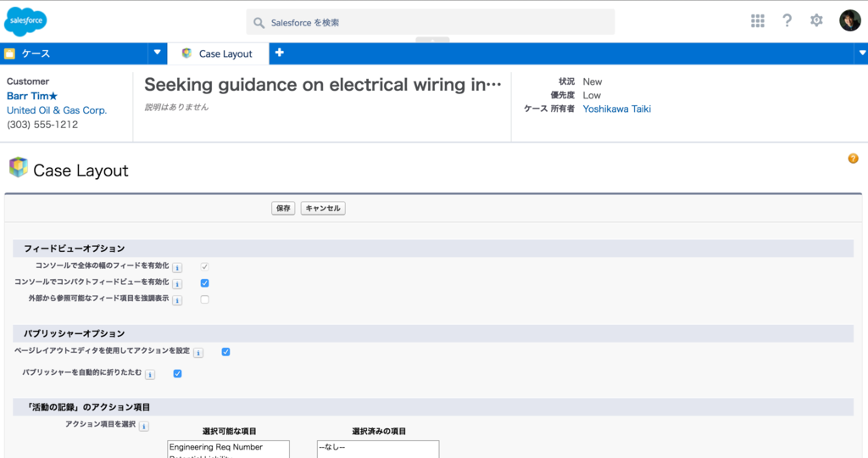Click the Customer label
Image resolution: width=868 pixels, height=458 pixels.
(28, 81)
